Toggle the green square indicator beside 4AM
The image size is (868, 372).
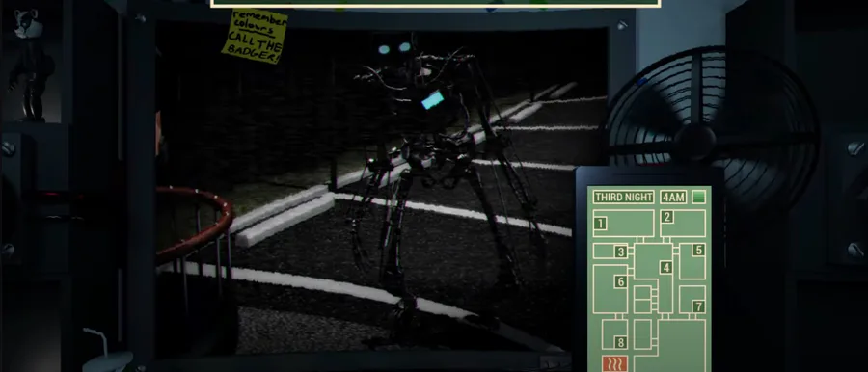[699, 197]
